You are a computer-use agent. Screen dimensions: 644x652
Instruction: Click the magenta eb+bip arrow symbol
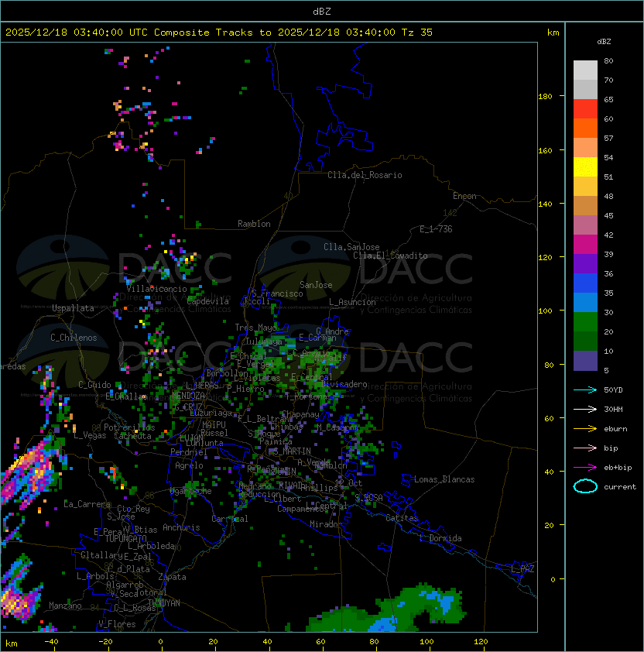point(585,468)
